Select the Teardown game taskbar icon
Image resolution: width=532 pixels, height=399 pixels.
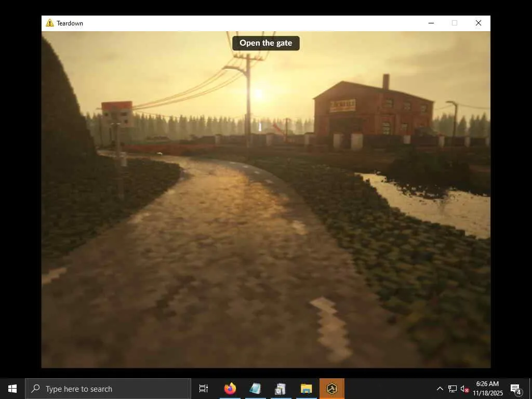332,389
